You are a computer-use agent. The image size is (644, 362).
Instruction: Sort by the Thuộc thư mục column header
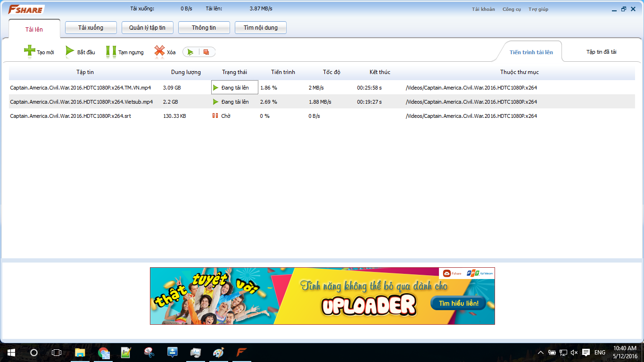coord(519,72)
